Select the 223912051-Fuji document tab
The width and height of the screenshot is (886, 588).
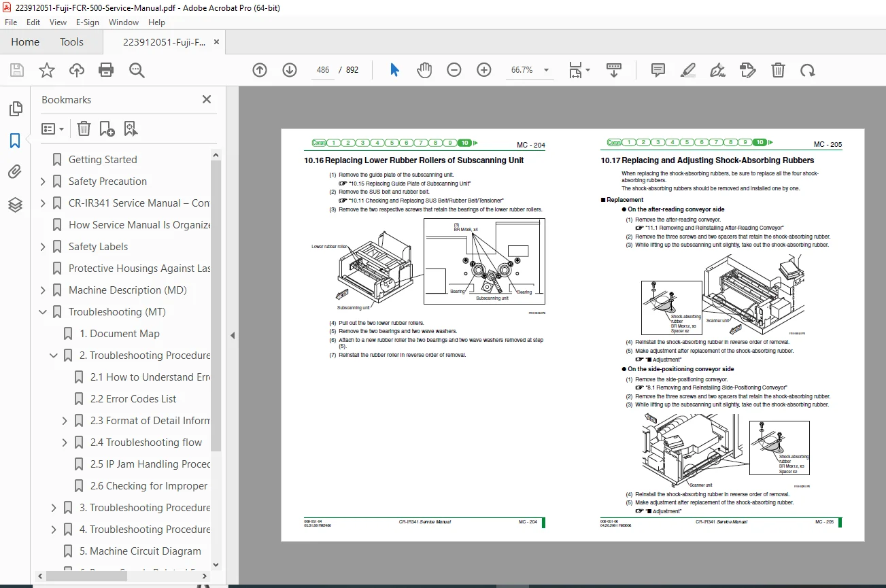pos(164,42)
